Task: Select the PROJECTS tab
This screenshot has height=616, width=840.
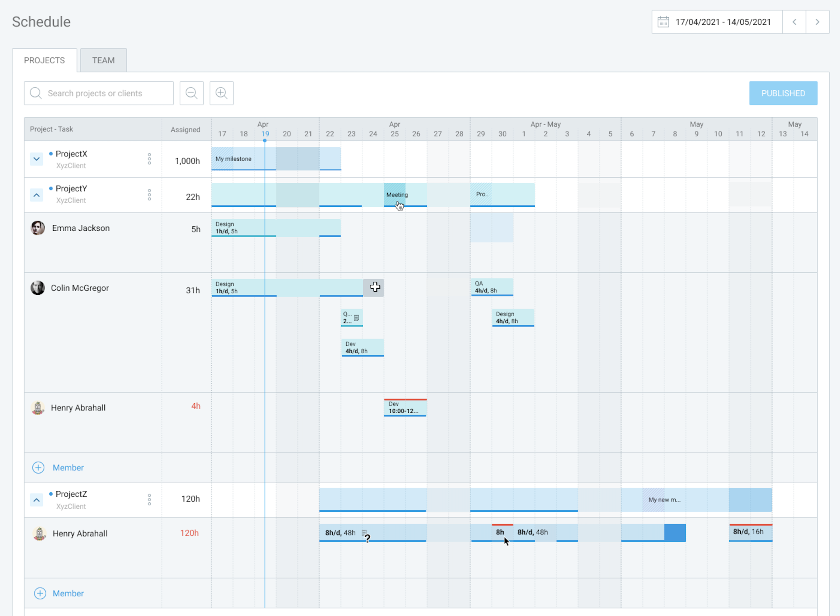Action: tap(44, 60)
